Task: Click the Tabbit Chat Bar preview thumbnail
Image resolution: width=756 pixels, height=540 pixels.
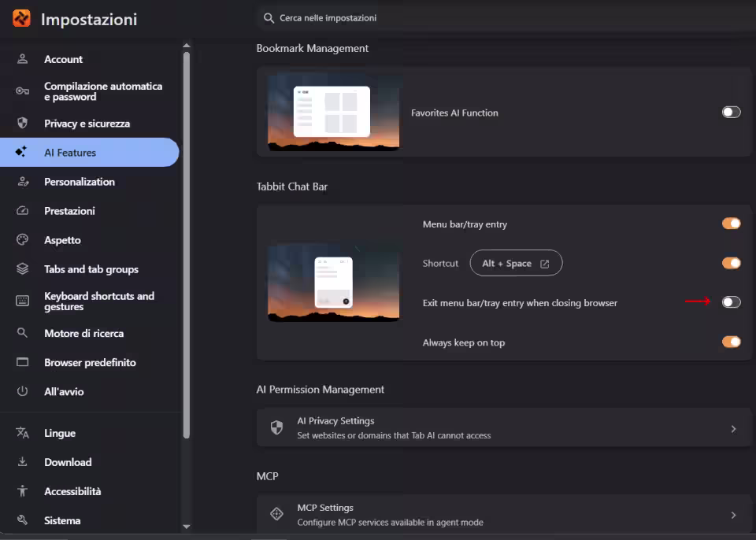Action: click(333, 283)
